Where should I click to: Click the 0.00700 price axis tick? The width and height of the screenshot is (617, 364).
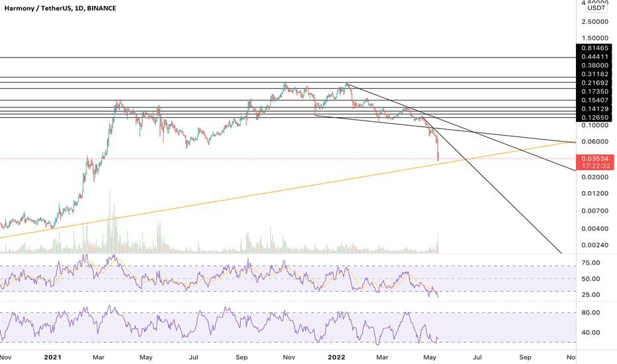[x=594, y=211]
